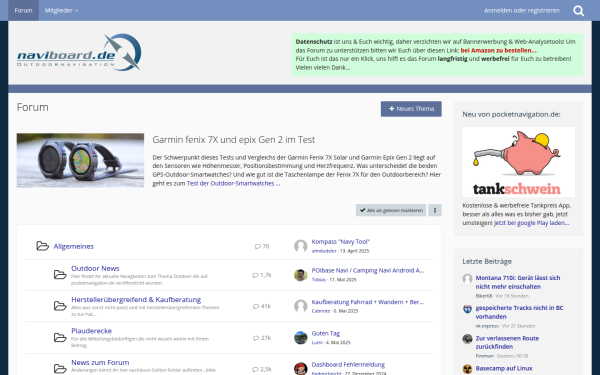Screen dimensions: 600x375
Task: Open Dashboard Fehlermeldung thread
Action: (x=348, y=364)
